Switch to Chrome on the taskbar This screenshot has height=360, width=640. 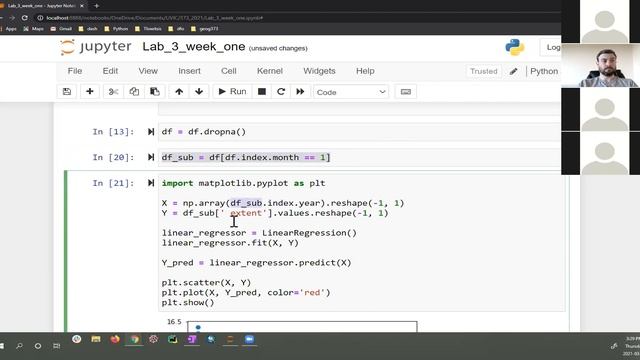pyautogui.click(x=134, y=339)
